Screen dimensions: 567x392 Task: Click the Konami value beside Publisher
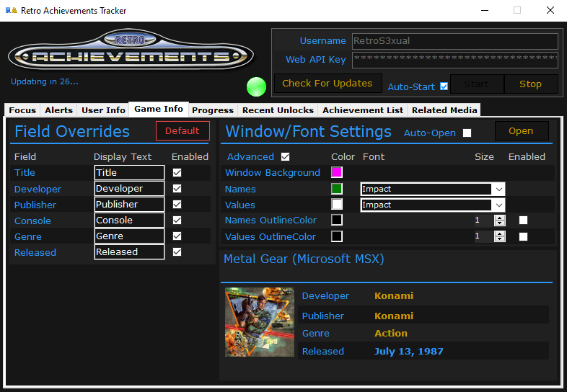(394, 316)
